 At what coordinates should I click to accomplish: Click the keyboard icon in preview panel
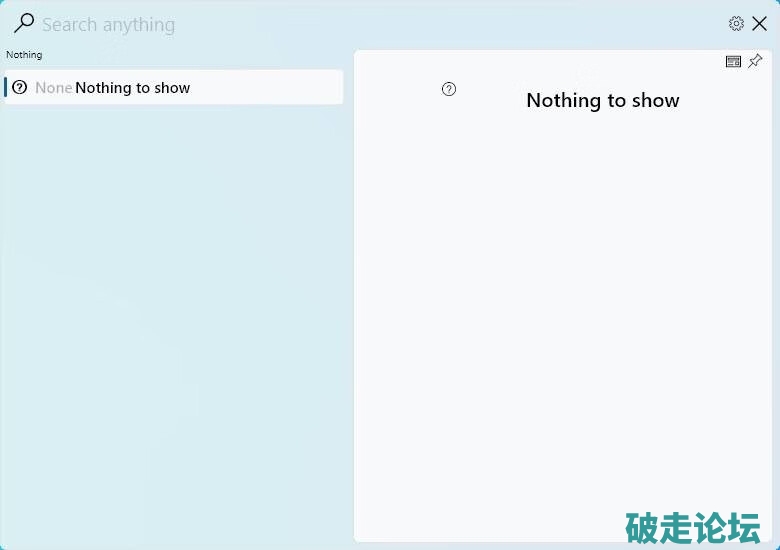[733, 62]
